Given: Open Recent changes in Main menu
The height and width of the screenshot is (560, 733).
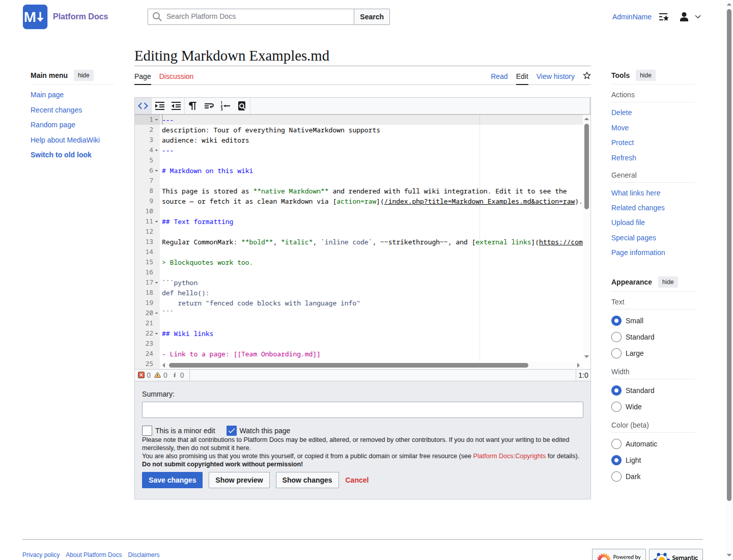Looking at the screenshot, I should click(x=56, y=110).
